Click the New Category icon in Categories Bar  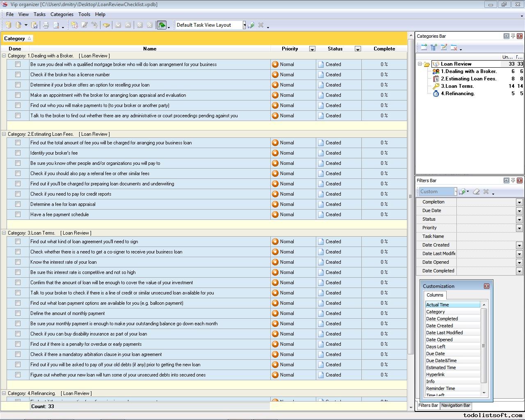424,48
